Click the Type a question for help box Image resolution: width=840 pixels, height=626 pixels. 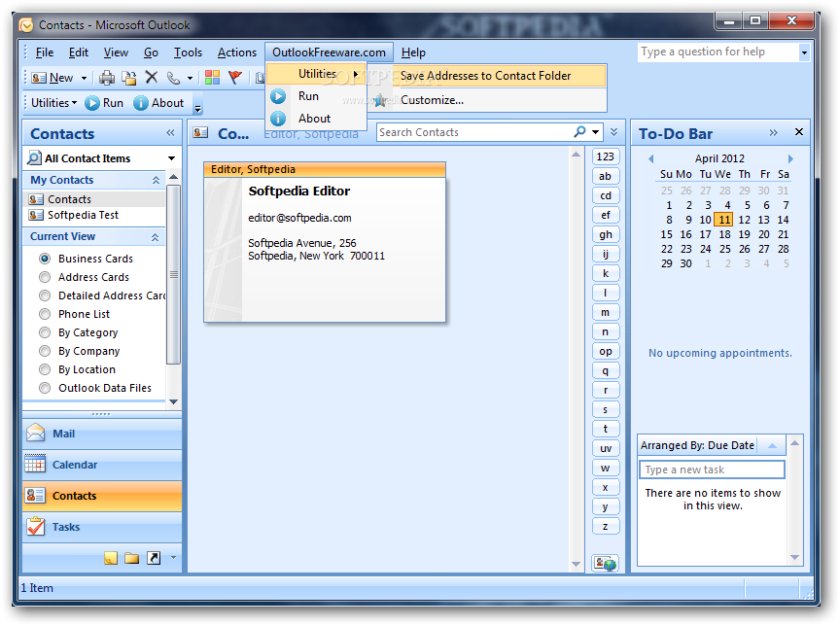pos(718,52)
